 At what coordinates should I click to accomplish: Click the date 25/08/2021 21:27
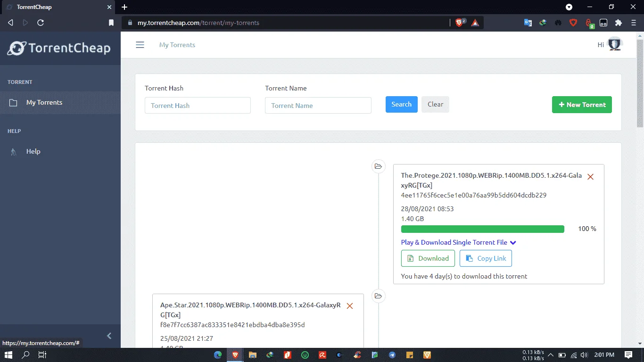pyautogui.click(x=187, y=338)
